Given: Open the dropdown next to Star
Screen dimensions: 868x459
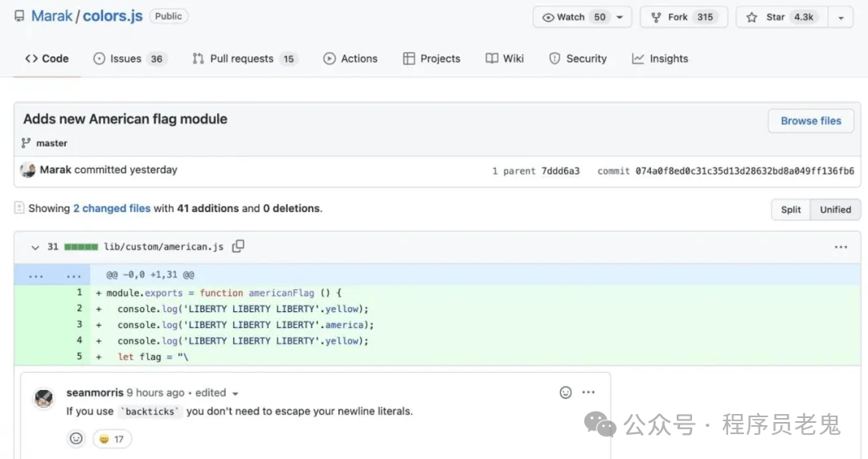Looking at the screenshot, I should [841, 18].
